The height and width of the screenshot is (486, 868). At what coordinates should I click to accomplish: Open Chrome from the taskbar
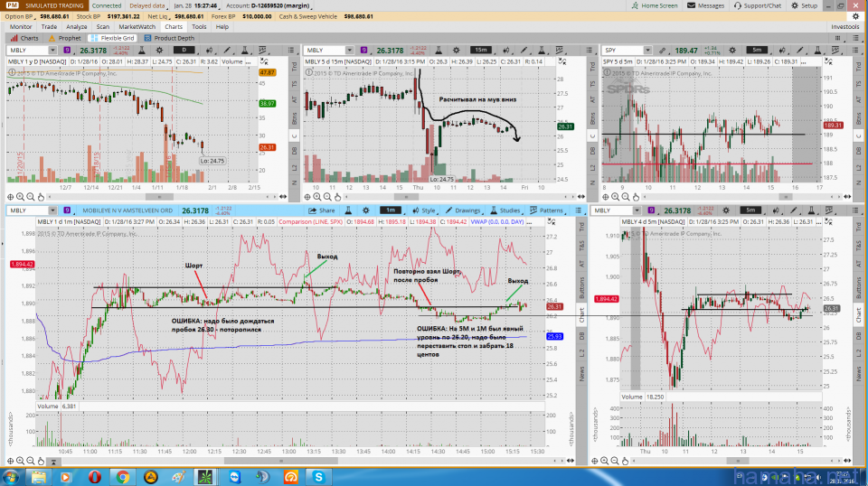pos(122,477)
